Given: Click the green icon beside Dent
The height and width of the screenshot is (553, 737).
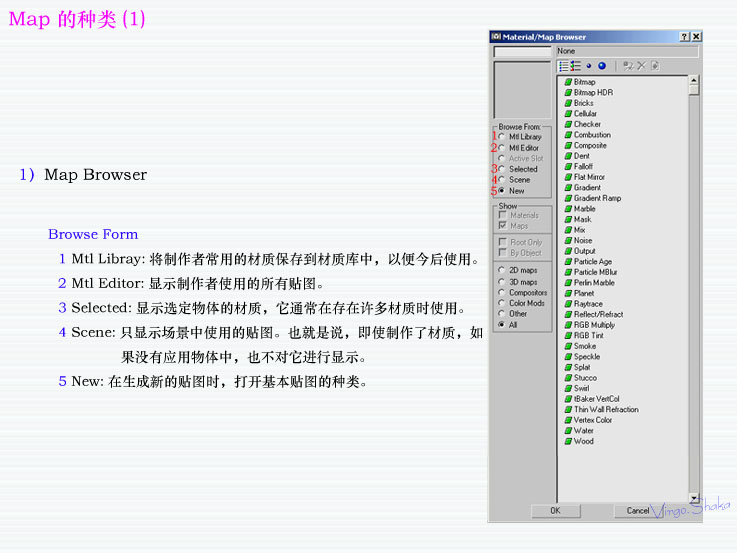Looking at the screenshot, I should pos(568,156).
